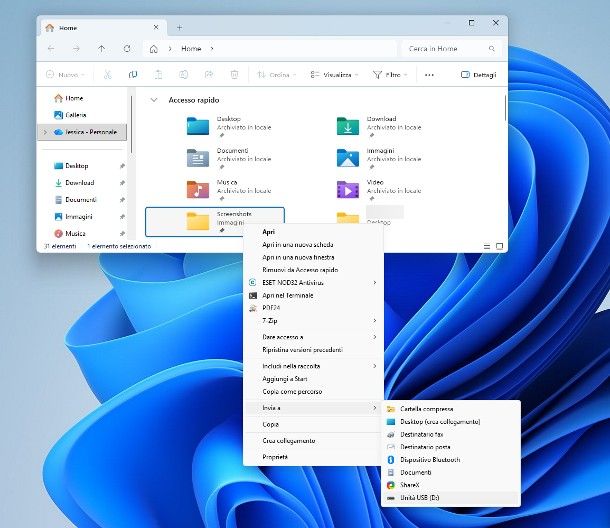Open the Visualizza dropdown

[334, 74]
